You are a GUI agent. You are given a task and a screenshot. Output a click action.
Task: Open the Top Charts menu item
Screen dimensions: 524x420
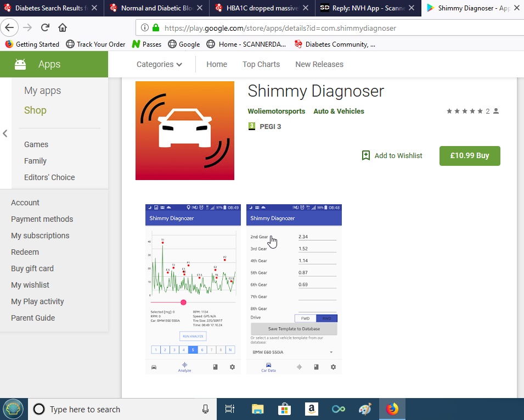(261, 64)
